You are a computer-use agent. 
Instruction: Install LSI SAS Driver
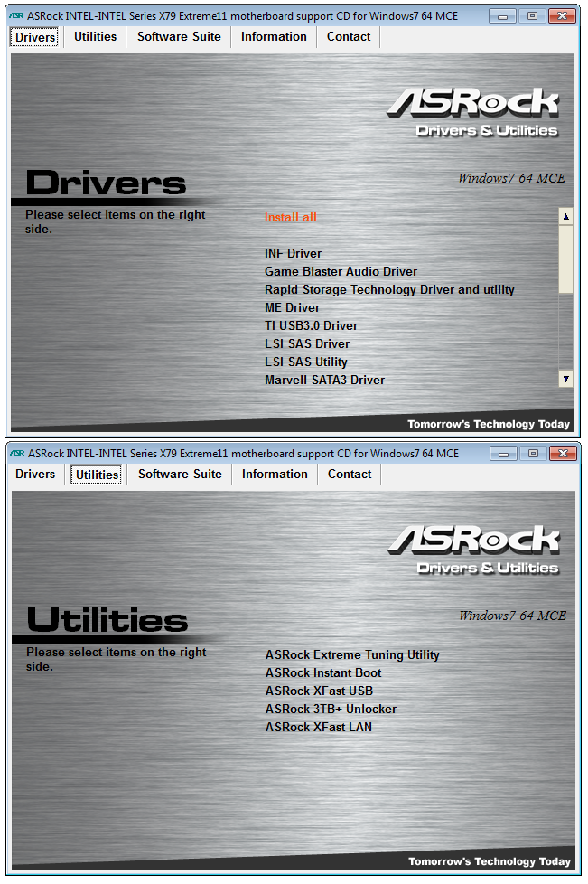click(x=307, y=343)
